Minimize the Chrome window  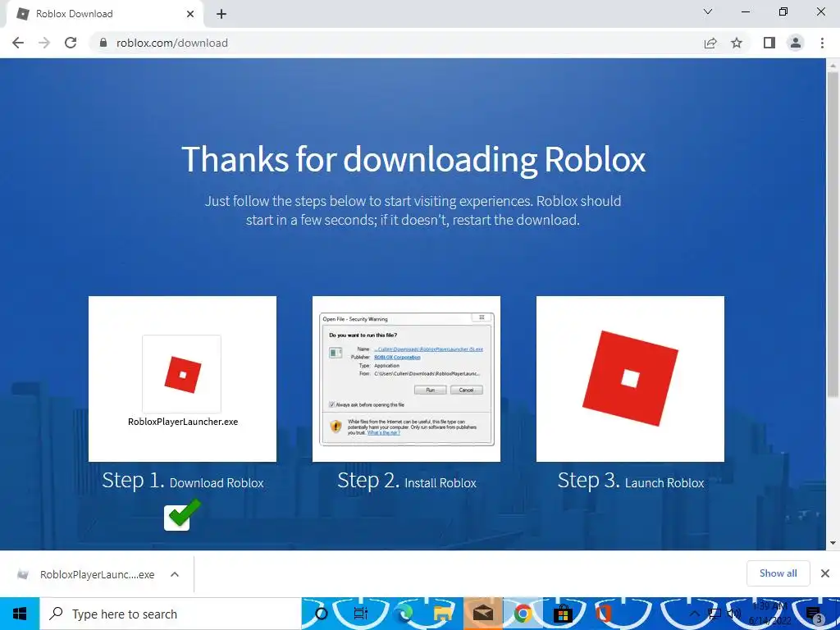point(745,11)
